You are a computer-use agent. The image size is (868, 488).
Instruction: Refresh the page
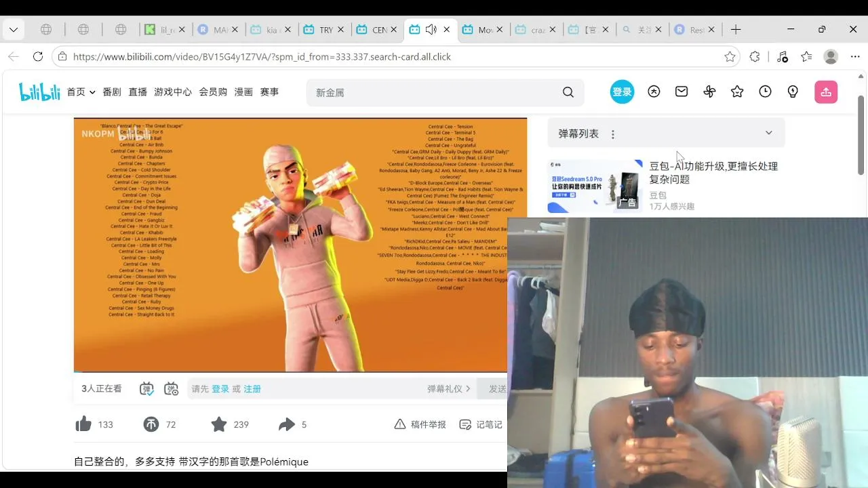pos(38,57)
